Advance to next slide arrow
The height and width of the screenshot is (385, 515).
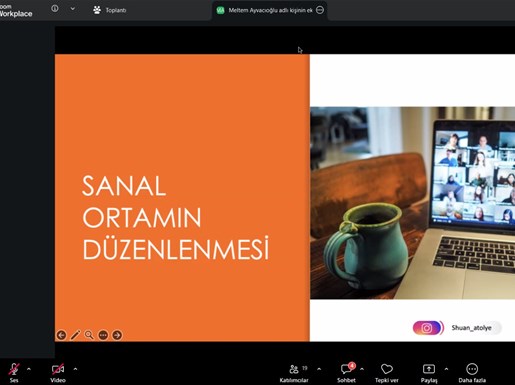point(117,335)
